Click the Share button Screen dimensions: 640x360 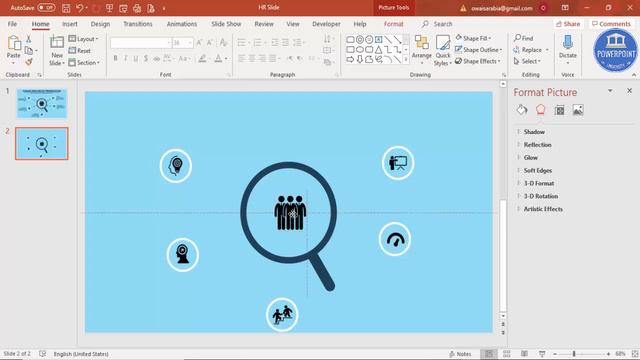(x=568, y=24)
